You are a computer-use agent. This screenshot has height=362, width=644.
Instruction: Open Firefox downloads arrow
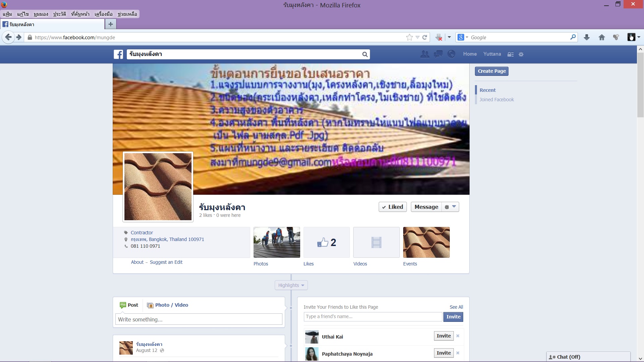(587, 38)
